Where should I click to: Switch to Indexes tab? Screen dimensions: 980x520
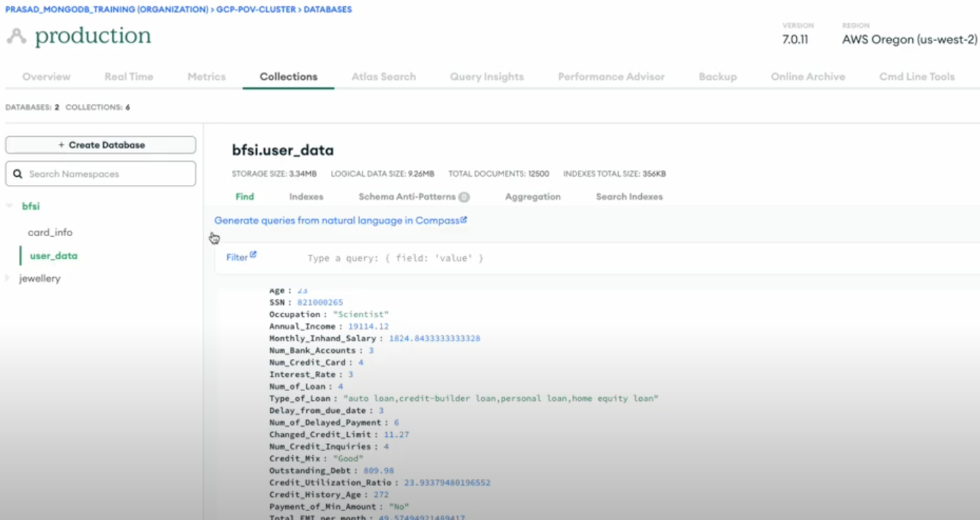(306, 197)
